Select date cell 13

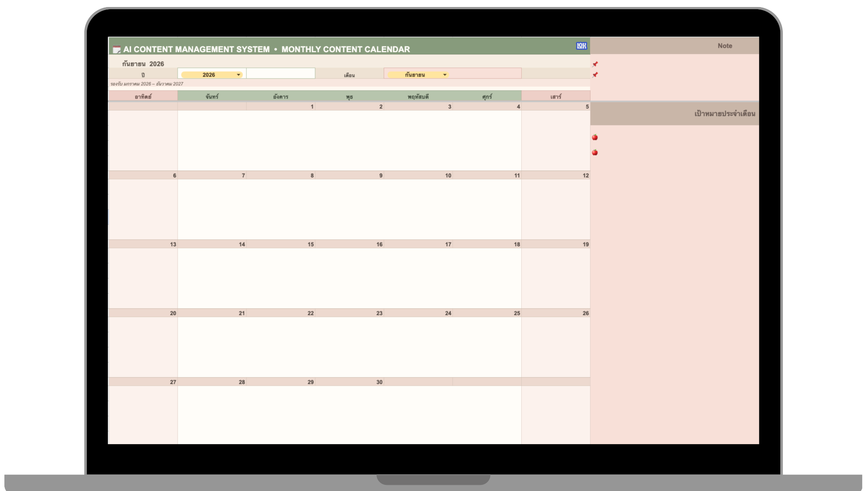[x=143, y=244]
